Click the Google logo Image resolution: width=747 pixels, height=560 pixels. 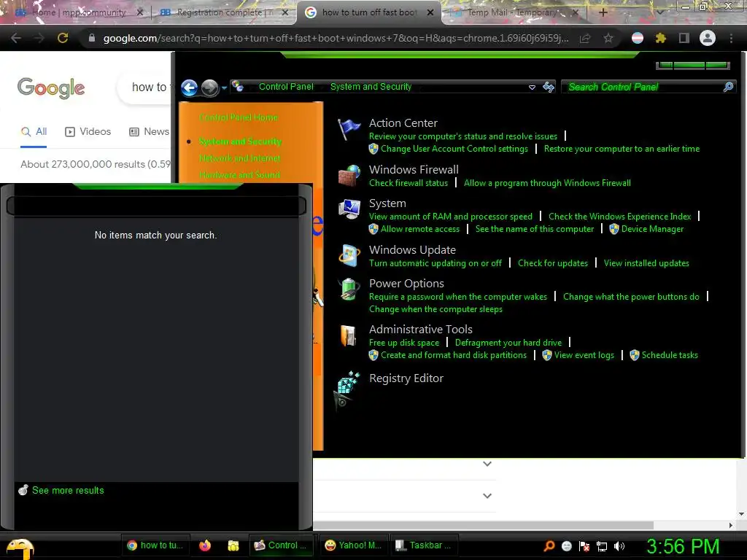[x=51, y=88]
